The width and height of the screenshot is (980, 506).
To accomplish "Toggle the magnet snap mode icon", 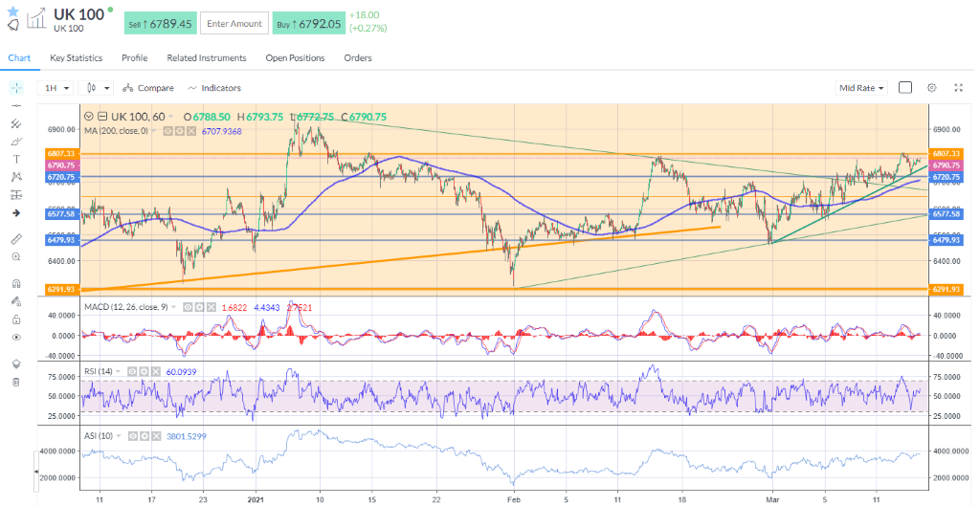I will (x=16, y=283).
